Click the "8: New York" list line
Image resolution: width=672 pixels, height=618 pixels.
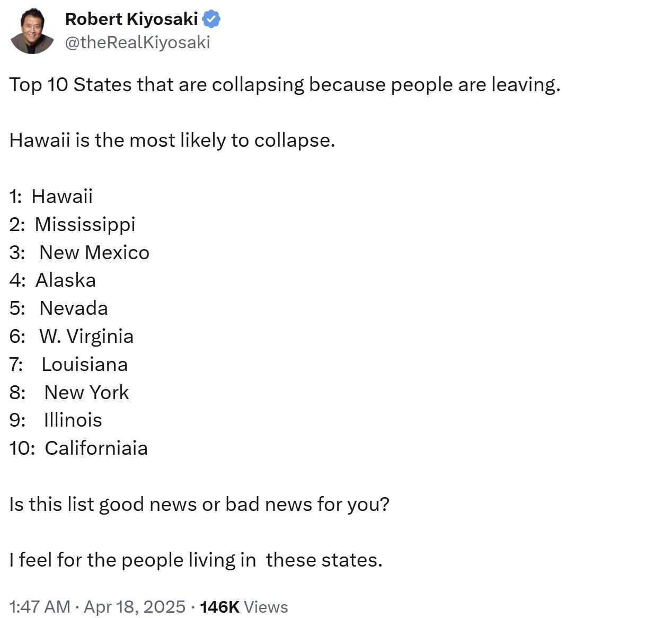pyautogui.click(x=69, y=392)
